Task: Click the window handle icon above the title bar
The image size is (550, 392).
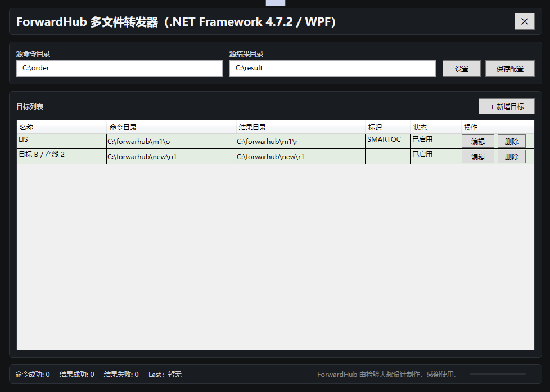Action: [275, 2]
